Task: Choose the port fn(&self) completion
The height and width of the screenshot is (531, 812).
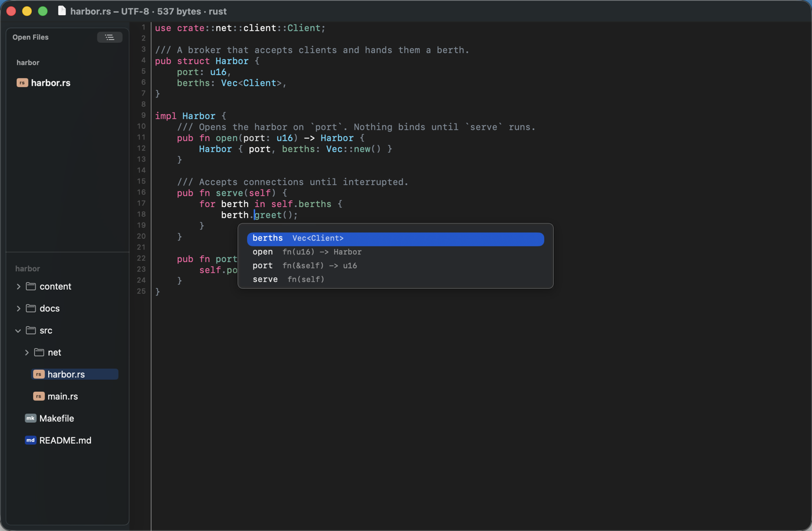Action: click(396, 265)
